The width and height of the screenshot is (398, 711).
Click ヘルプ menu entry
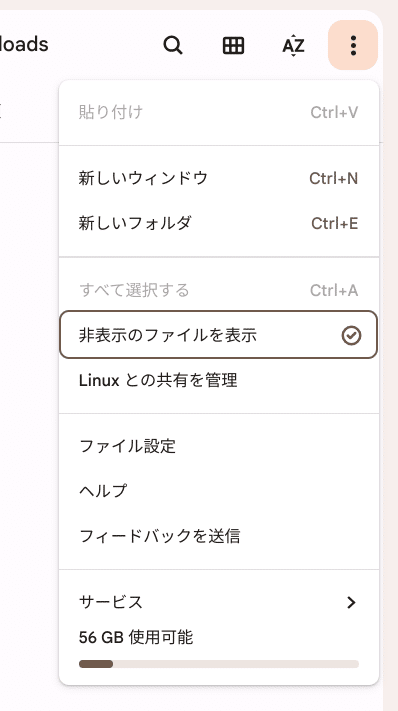[x=218, y=491]
